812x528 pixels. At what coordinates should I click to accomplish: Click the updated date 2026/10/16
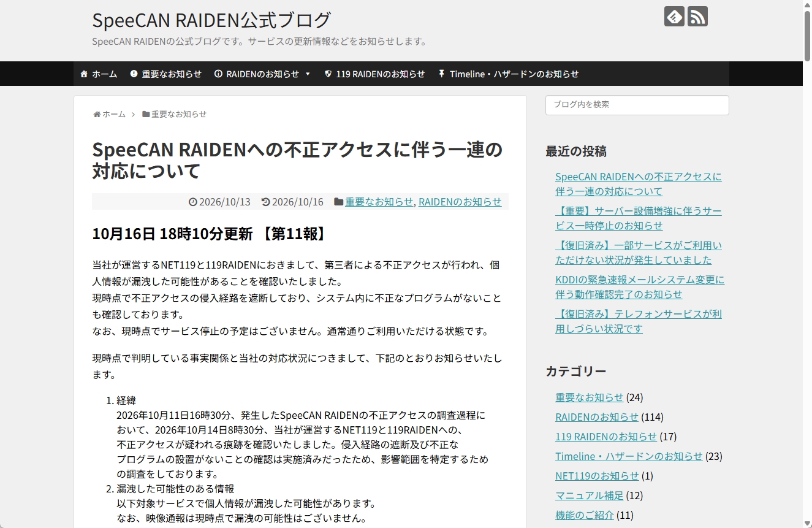[x=297, y=202]
